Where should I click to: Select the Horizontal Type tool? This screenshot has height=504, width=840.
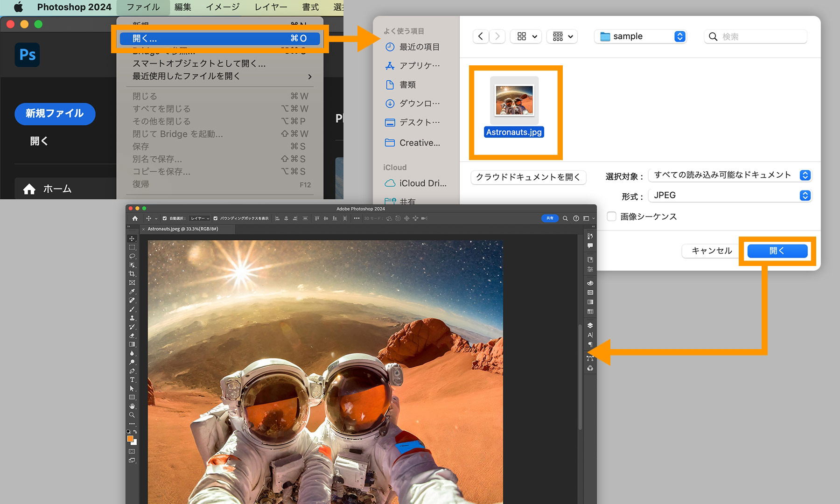(x=132, y=380)
